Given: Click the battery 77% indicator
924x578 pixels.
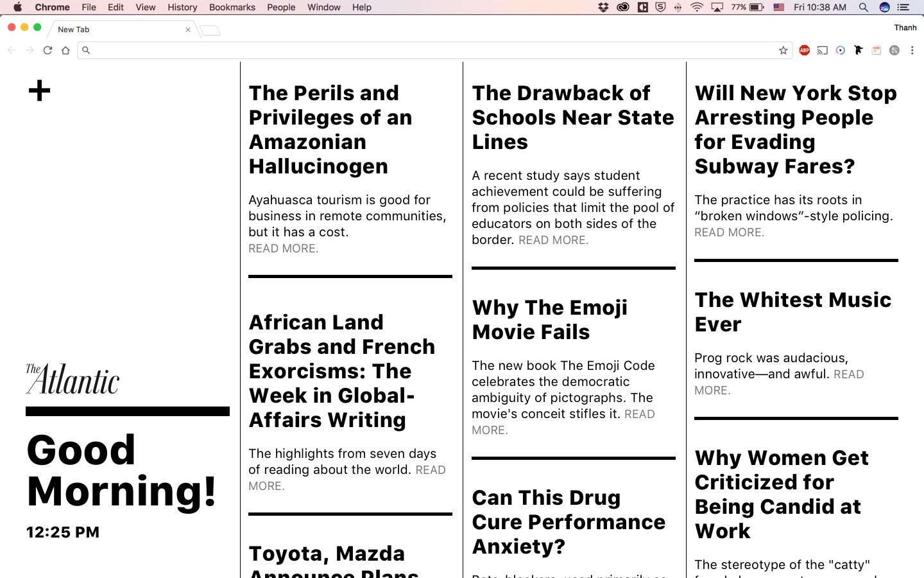Looking at the screenshot, I should [748, 7].
